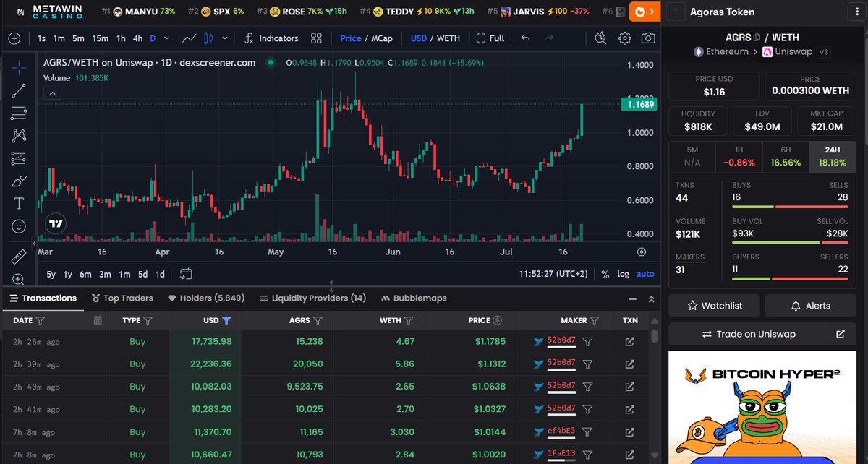Open the go-to-date calendar icon
Image resolution: width=868 pixels, height=464 pixels.
pos(186,274)
